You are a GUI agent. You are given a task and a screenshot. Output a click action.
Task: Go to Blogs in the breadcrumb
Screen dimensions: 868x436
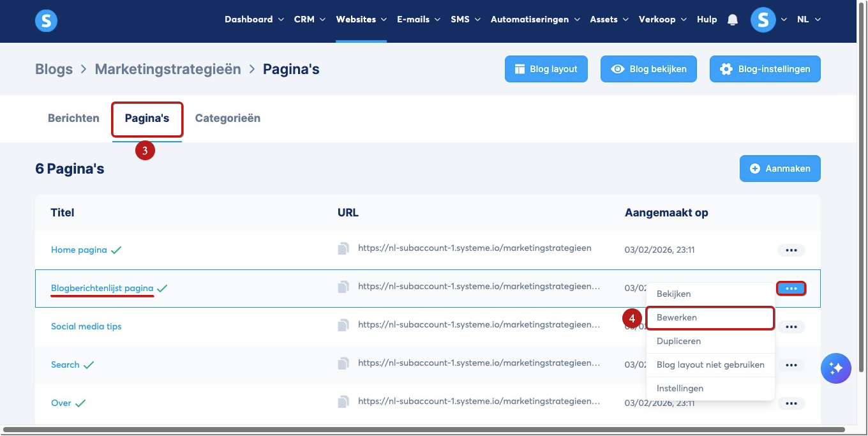point(54,69)
